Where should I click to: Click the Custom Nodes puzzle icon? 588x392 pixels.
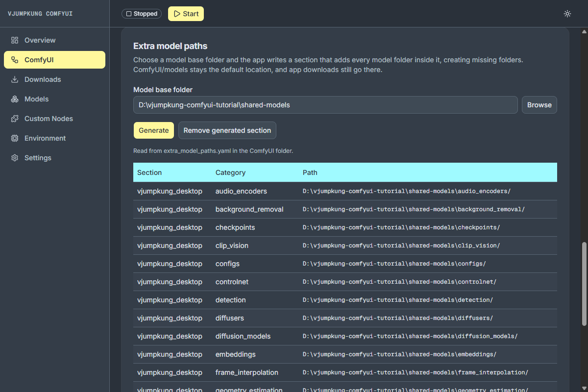point(15,119)
